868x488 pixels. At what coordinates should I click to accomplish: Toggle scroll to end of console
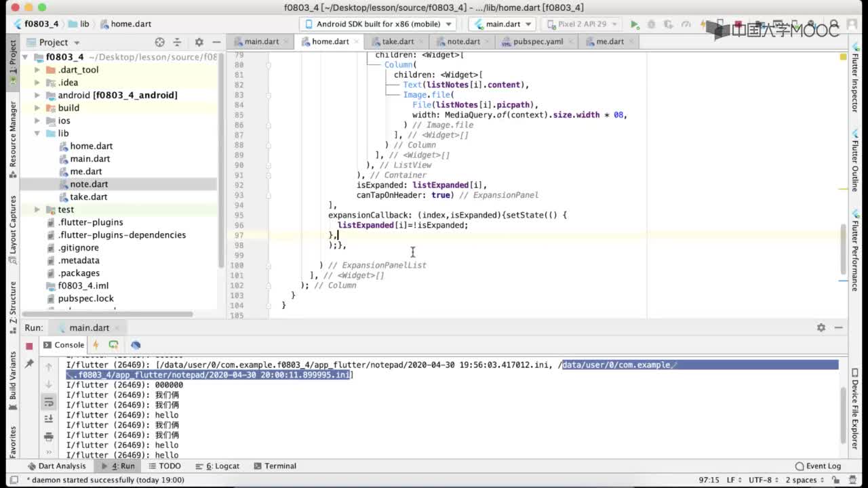(49, 419)
